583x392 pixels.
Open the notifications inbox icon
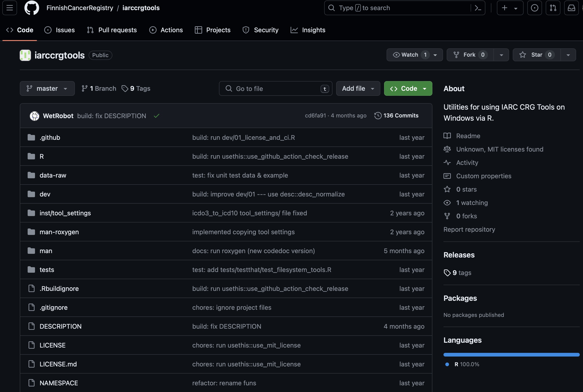point(571,8)
